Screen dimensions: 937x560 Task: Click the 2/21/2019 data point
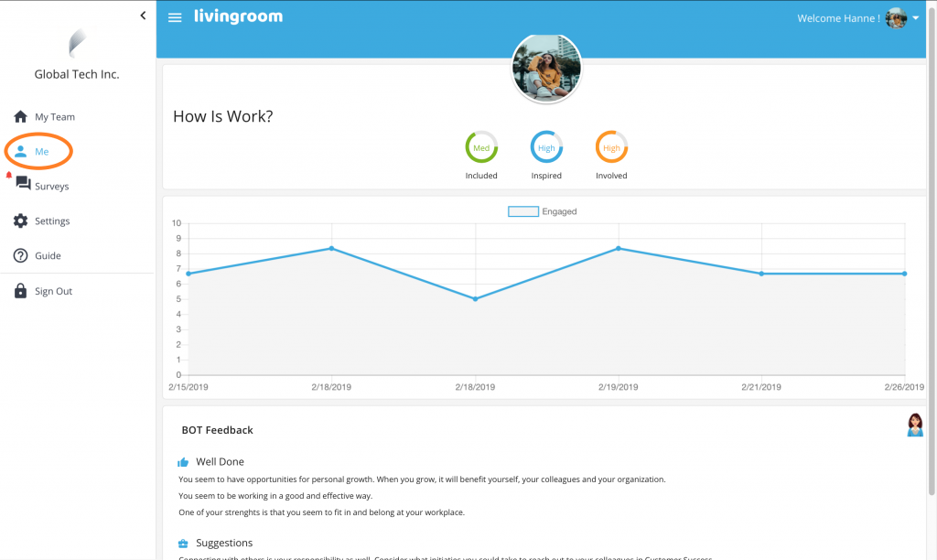761,274
